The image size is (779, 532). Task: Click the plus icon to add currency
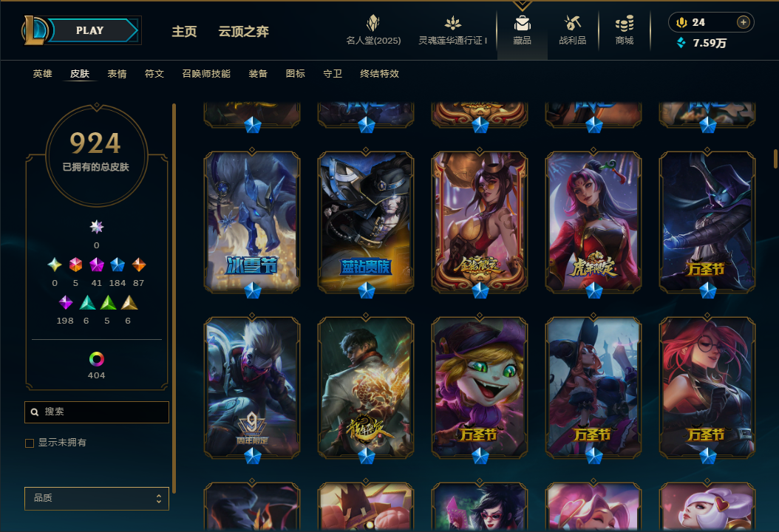pyautogui.click(x=744, y=22)
